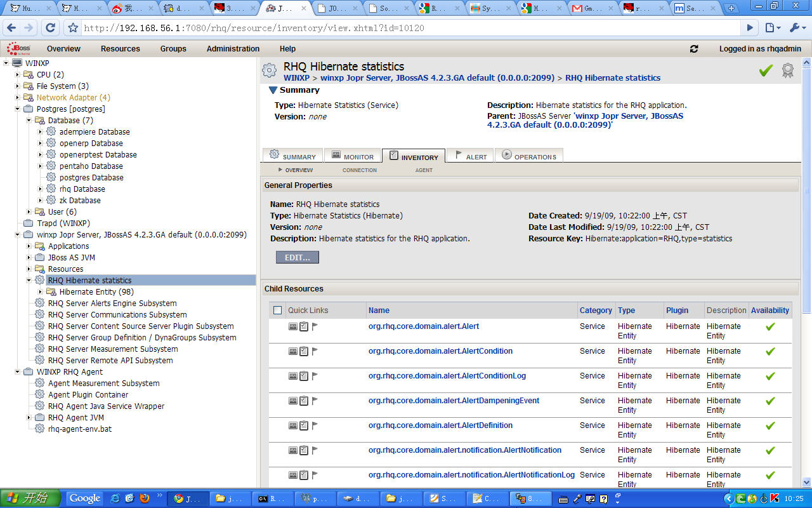The width and height of the screenshot is (812, 508).
Task: Expand the Hibernate Entity (98) tree node
Action: [x=40, y=292]
